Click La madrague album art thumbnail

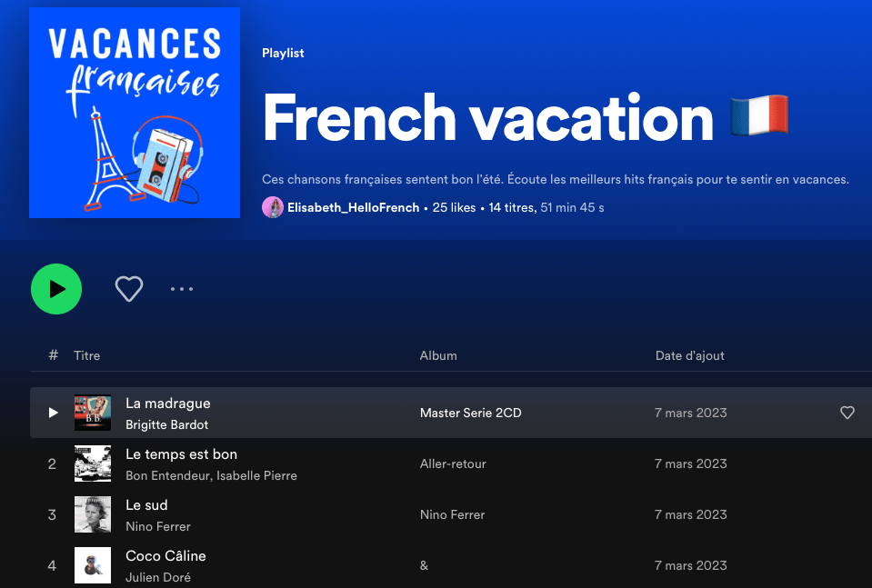pyautogui.click(x=93, y=413)
